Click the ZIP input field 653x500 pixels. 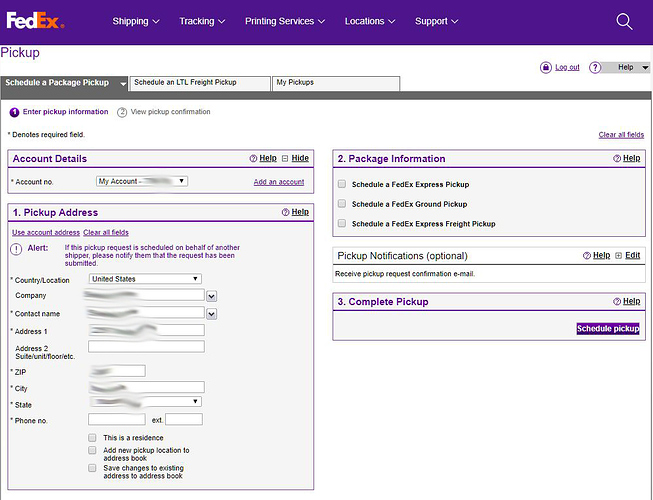[117, 371]
